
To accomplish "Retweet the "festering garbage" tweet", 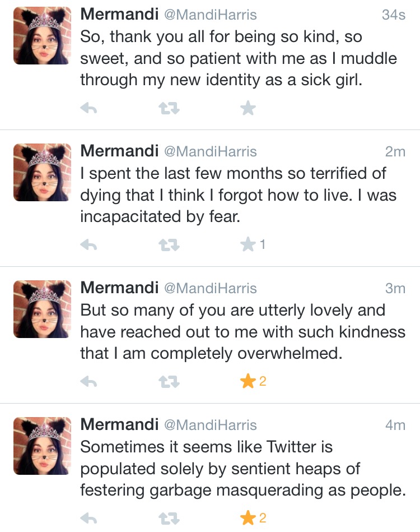I will coord(169,519).
